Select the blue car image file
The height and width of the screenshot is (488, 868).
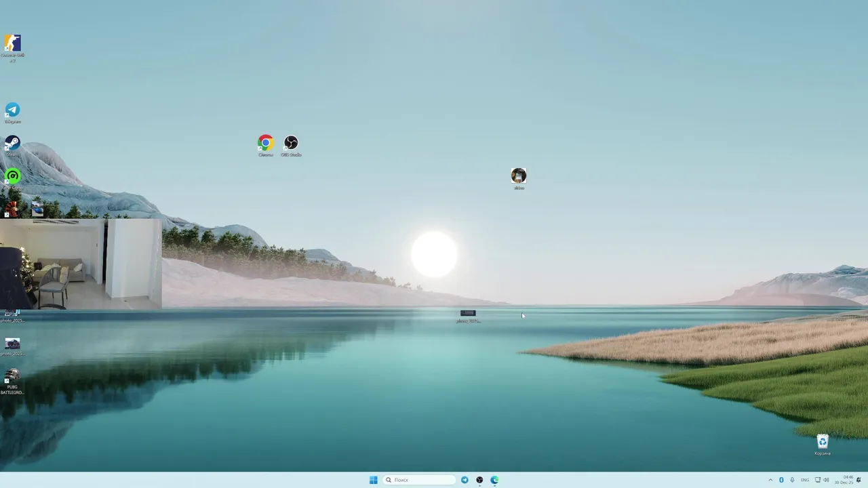pyautogui.click(x=37, y=209)
